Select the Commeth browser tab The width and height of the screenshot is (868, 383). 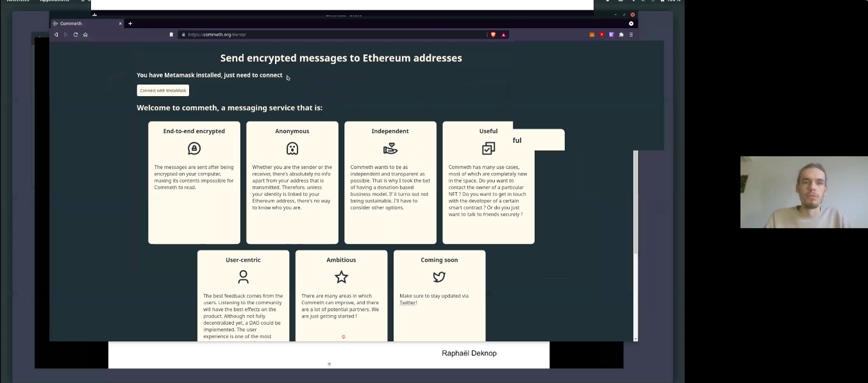(x=87, y=24)
